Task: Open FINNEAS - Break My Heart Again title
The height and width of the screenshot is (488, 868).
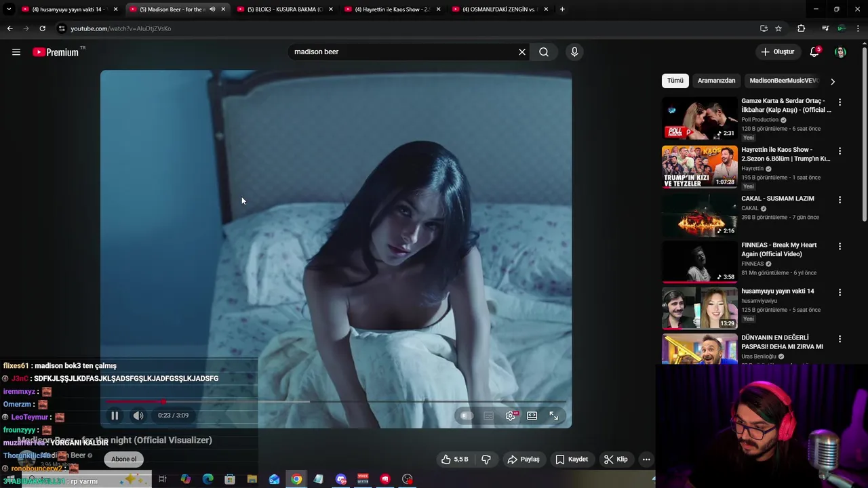Action: tap(779, 249)
